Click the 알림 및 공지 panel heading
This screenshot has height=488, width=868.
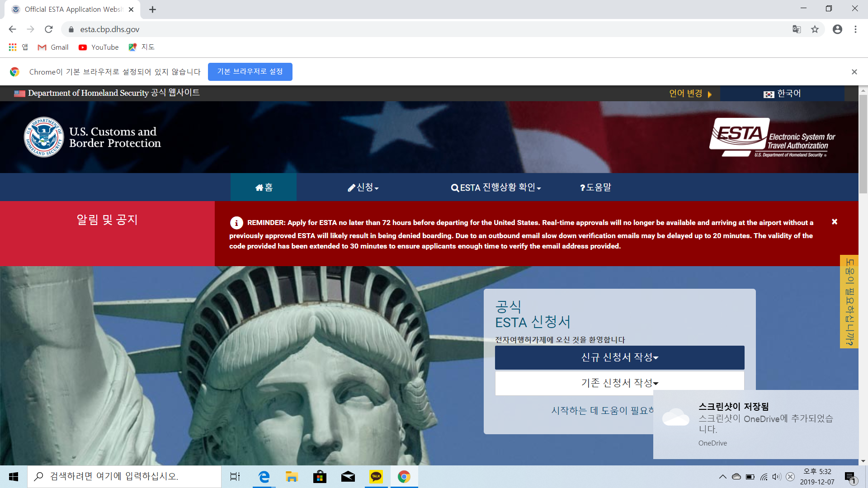point(107,220)
